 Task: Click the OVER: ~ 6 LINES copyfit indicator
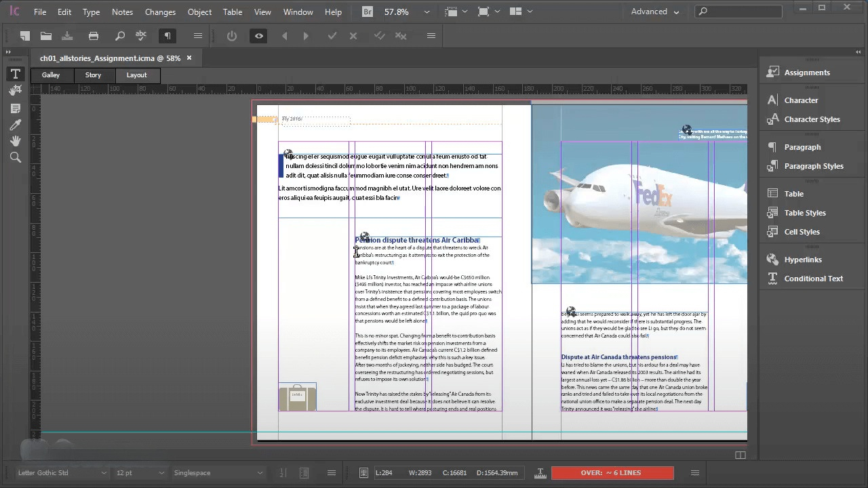(x=611, y=473)
